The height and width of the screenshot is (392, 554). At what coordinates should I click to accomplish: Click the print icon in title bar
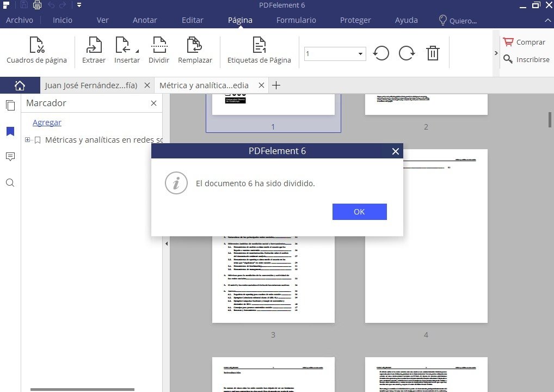[37, 5]
